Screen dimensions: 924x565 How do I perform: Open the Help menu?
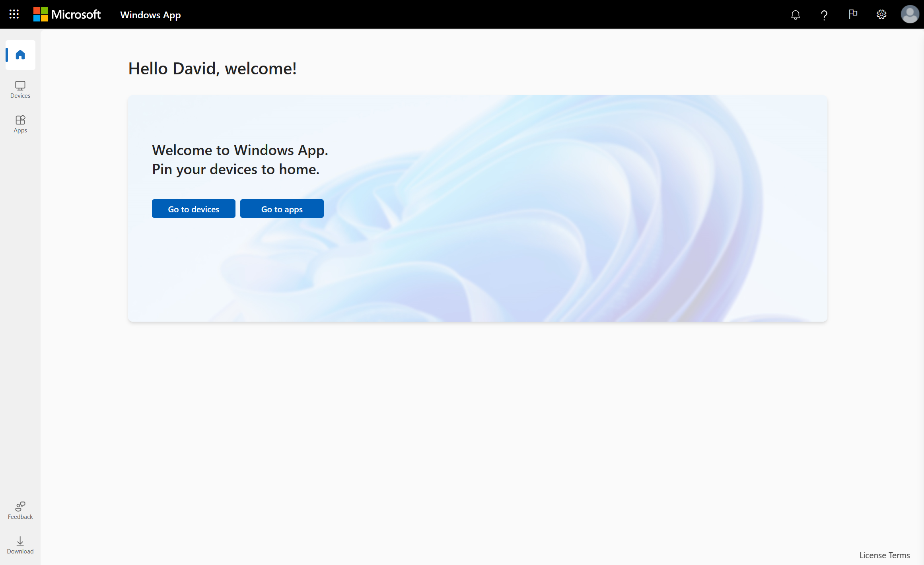coord(824,14)
